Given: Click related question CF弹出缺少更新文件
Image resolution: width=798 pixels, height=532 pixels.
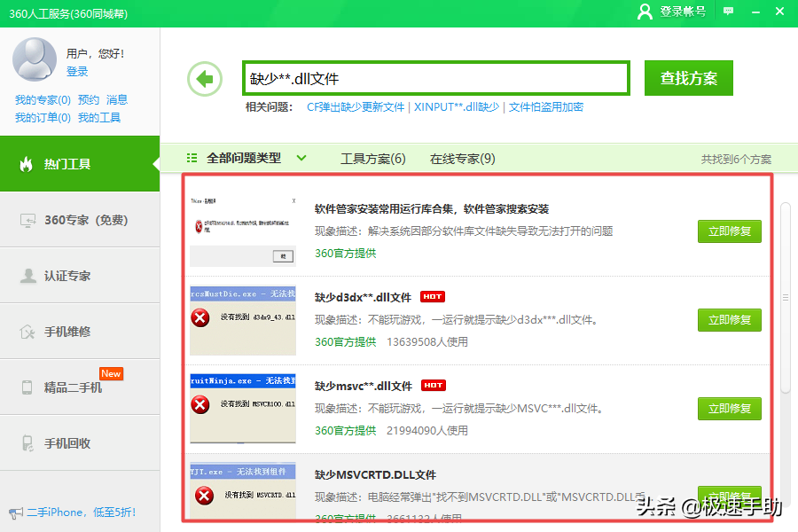Looking at the screenshot, I should (356, 107).
